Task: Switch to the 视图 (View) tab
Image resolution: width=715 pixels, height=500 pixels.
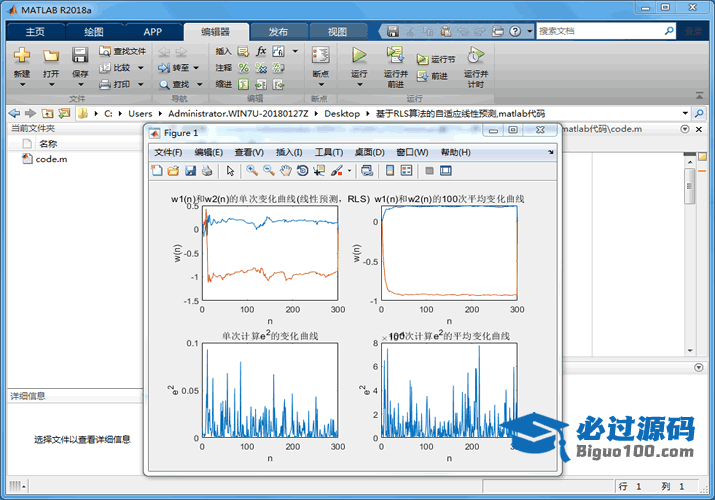Action: tap(337, 31)
